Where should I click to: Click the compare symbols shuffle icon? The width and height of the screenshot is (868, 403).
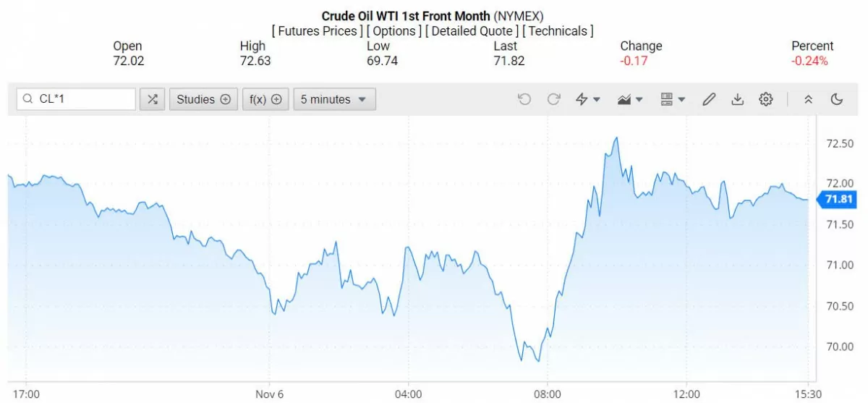point(152,99)
